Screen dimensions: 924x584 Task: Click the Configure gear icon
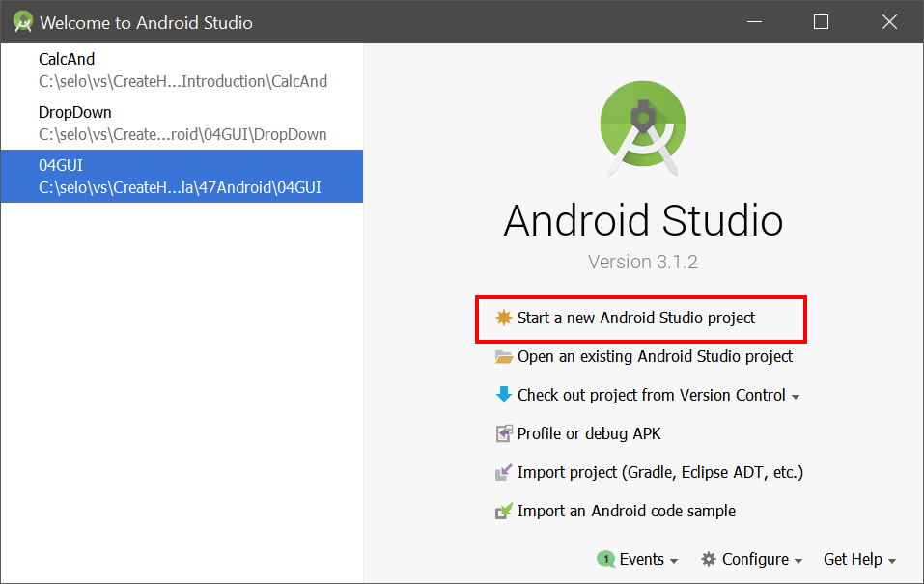pyautogui.click(x=709, y=559)
